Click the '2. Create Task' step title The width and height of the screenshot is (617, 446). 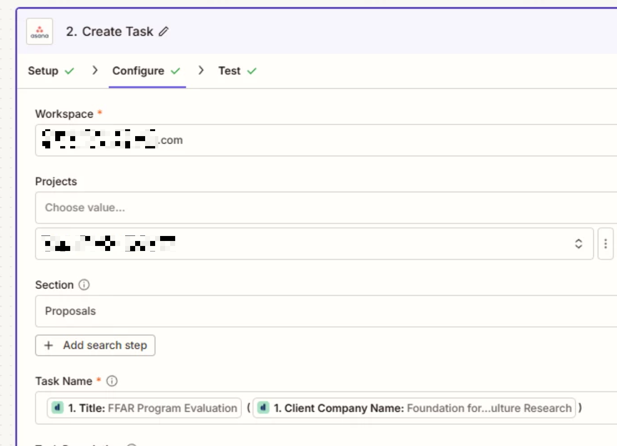pos(110,32)
